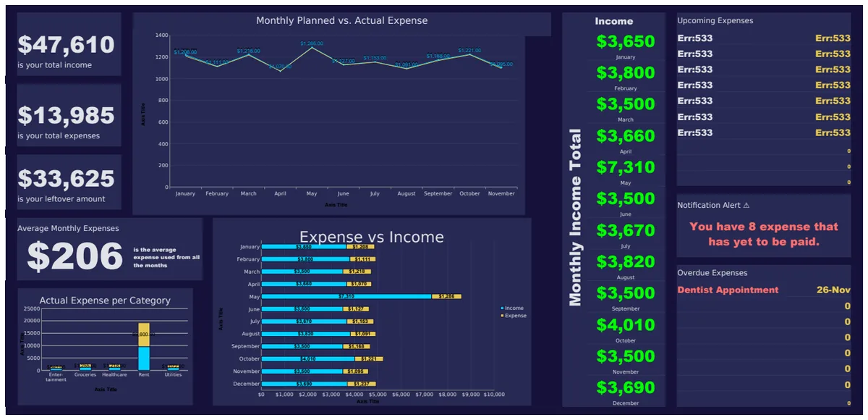The image size is (868, 420).
Task: Select the Expense legend swatch
Action: click(502, 316)
